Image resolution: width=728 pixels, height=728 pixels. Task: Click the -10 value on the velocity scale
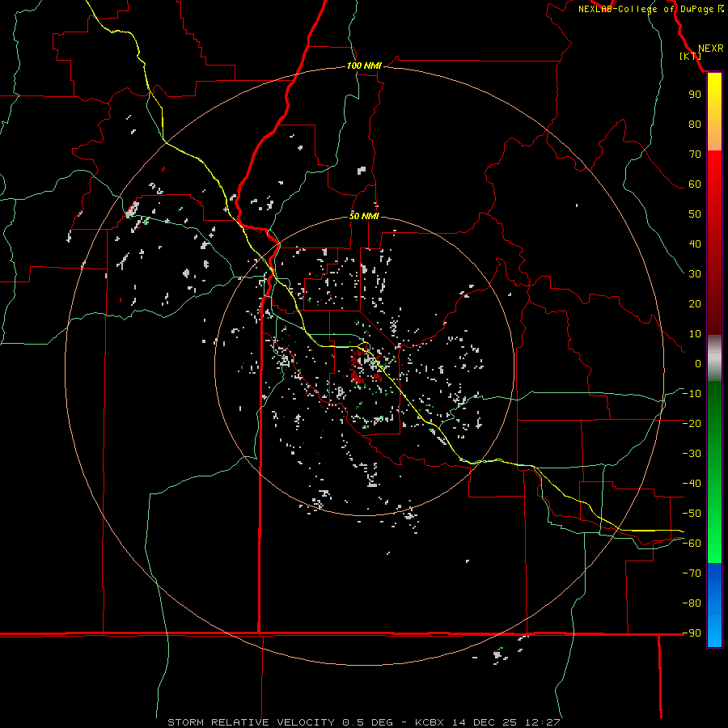[692, 394]
